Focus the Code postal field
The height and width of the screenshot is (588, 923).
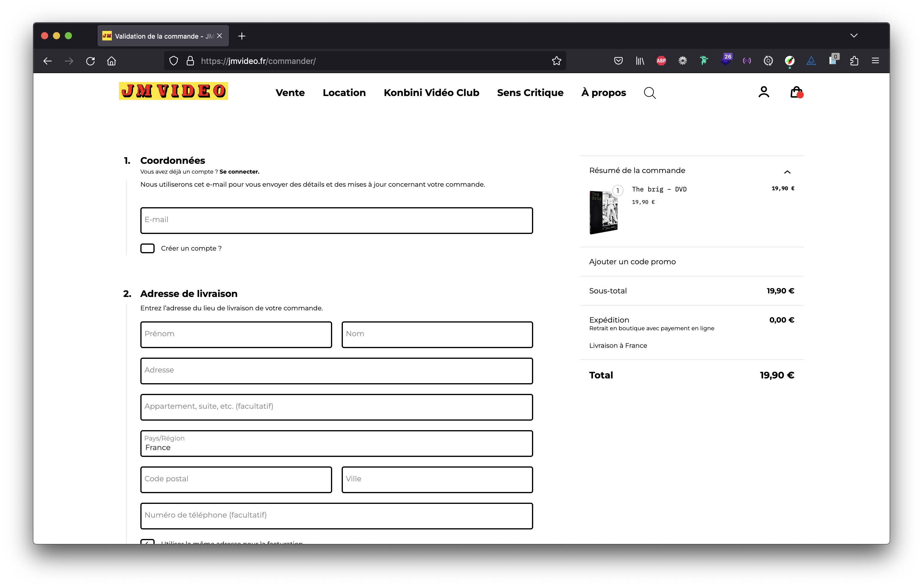(236, 479)
